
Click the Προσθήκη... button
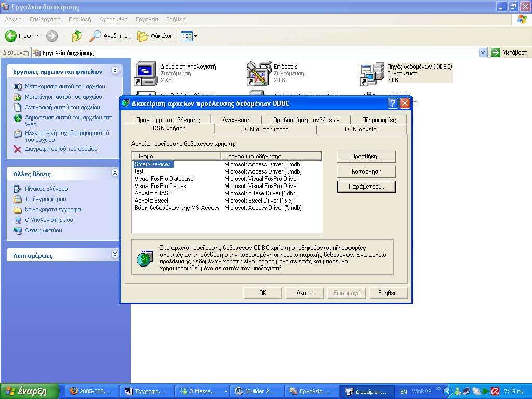(x=366, y=156)
